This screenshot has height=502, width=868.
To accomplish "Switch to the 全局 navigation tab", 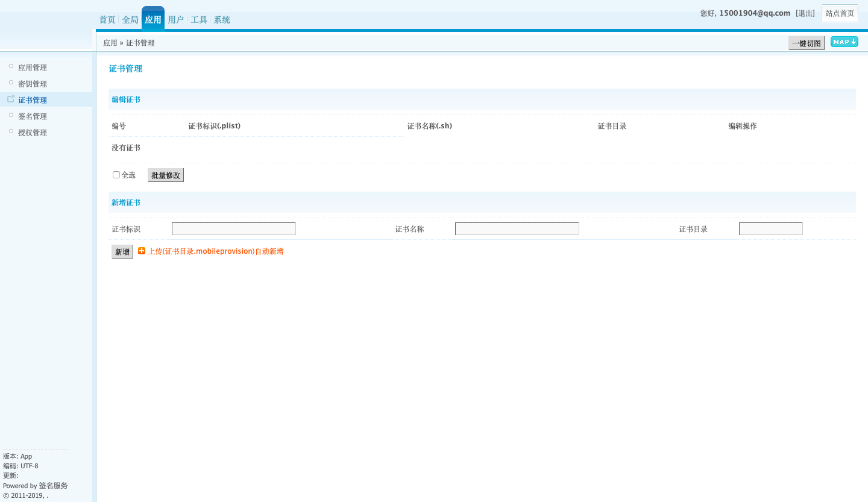I will tap(130, 20).
